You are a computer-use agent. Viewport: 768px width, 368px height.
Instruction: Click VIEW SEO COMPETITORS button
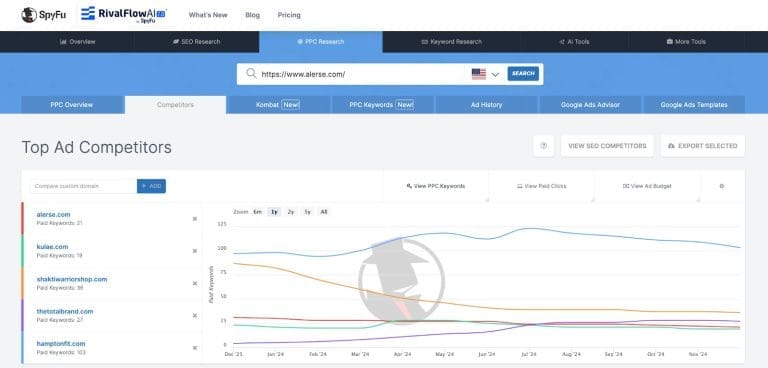(607, 146)
